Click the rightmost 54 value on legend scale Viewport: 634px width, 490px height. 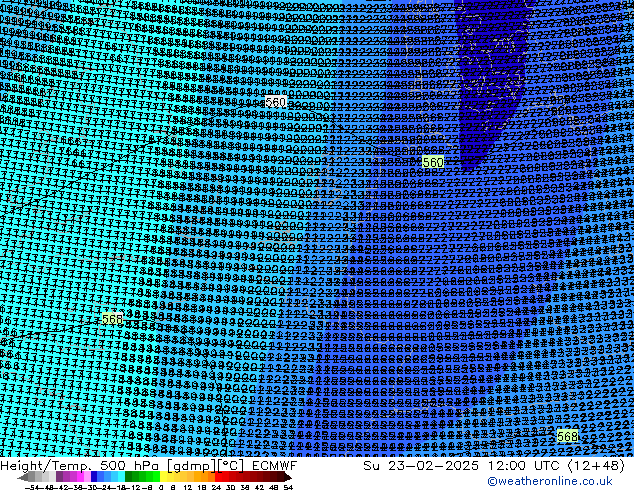coord(288,487)
